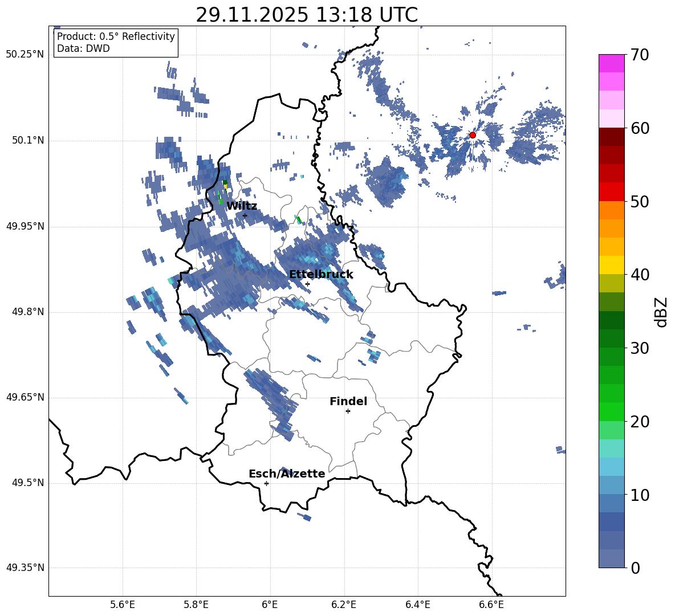Click the Findel station cross marker
The image size is (675, 616).
[348, 411]
